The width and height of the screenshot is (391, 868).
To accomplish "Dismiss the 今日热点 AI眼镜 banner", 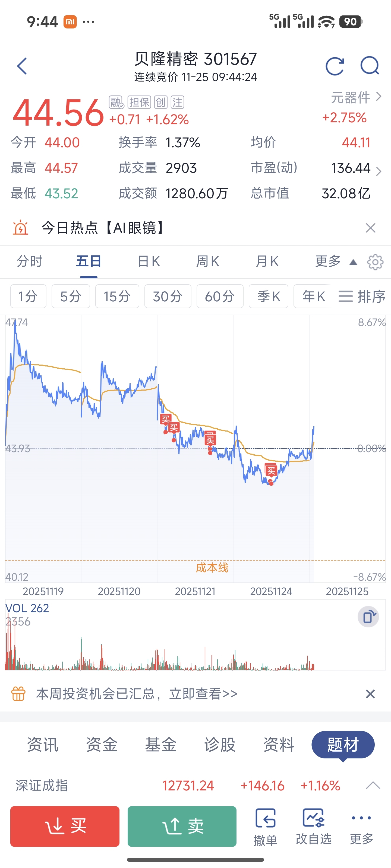I will (x=370, y=228).
